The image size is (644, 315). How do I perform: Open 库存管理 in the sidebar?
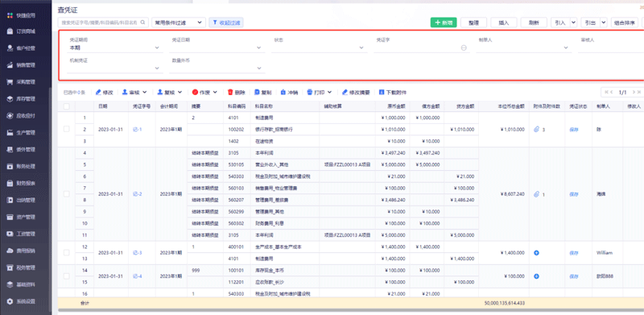(21, 99)
